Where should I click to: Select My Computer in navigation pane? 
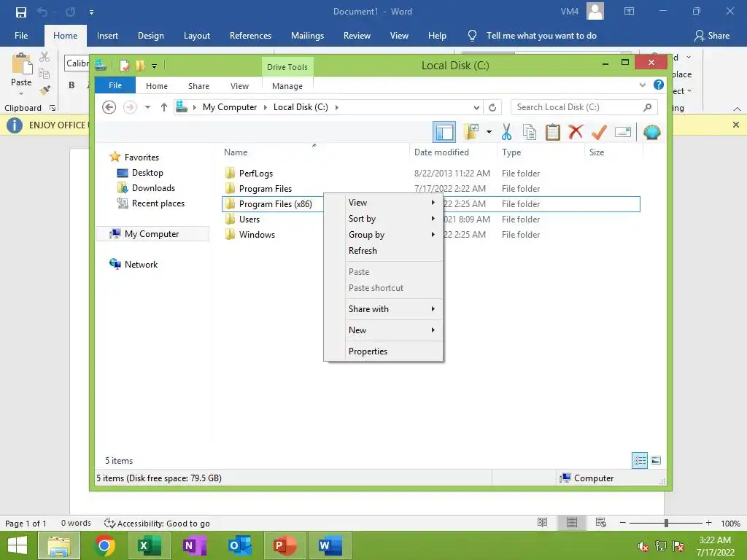(152, 234)
